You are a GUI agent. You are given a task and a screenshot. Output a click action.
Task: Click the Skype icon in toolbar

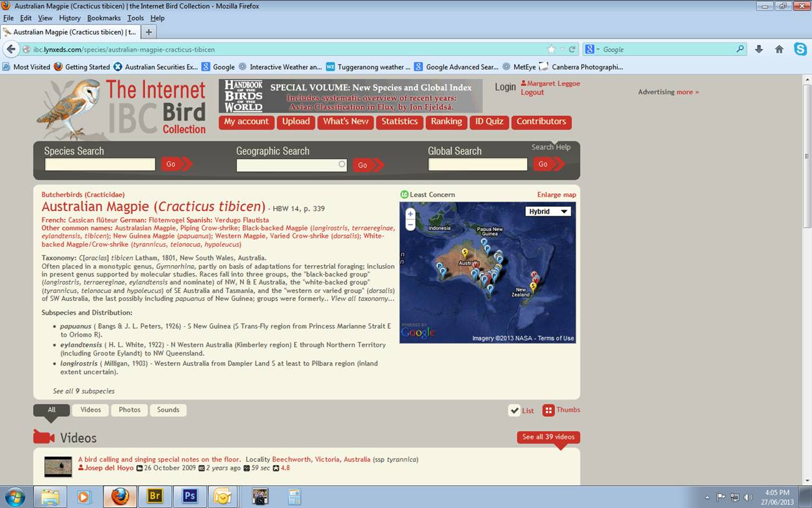point(800,49)
